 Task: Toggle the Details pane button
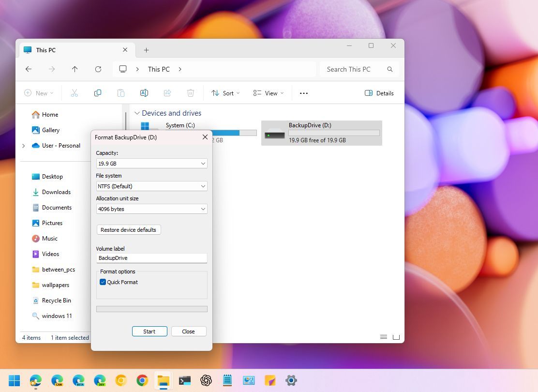pos(379,93)
